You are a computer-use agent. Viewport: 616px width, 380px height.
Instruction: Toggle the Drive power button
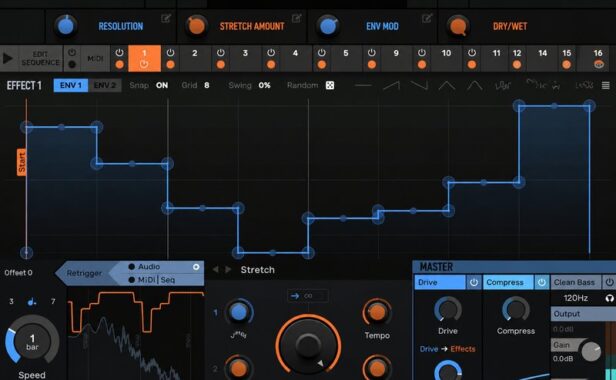tap(474, 282)
